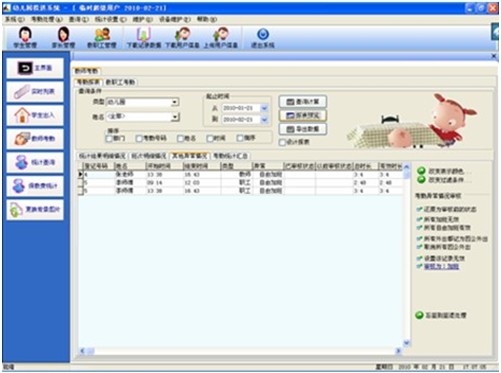Expand the 类型 type dropdown
Screen dimensions: 501x373
coord(175,102)
